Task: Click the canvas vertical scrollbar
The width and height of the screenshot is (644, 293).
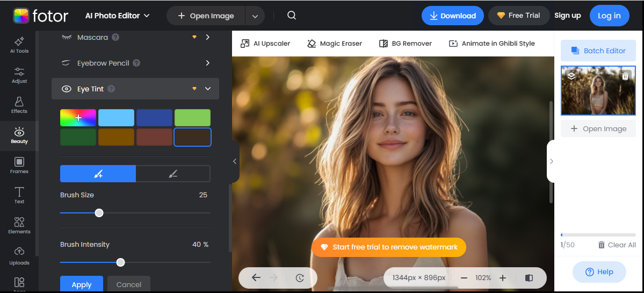Action: 552,151
